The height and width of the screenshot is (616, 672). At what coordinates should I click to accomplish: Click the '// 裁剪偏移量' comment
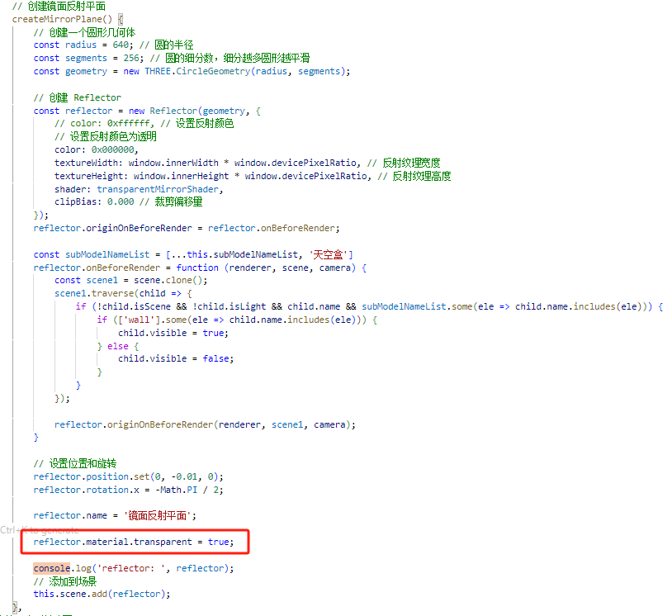(171, 202)
